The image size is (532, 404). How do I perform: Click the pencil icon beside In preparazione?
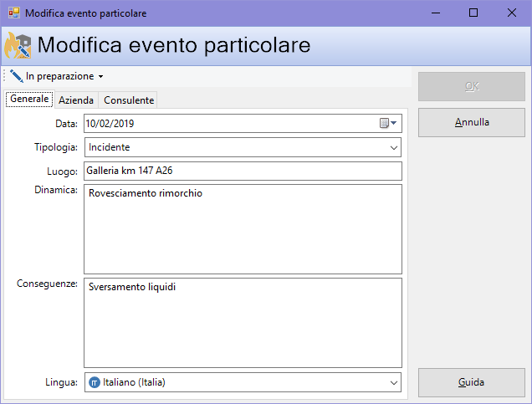tap(16, 76)
